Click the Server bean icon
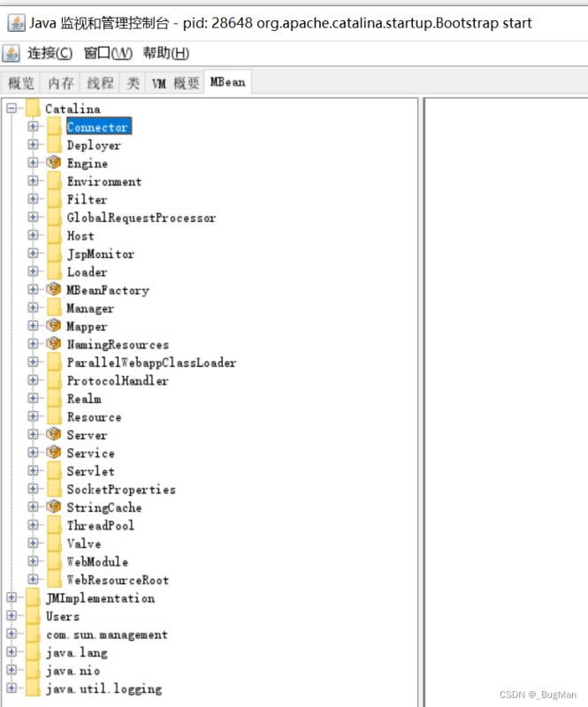 pos(54,434)
